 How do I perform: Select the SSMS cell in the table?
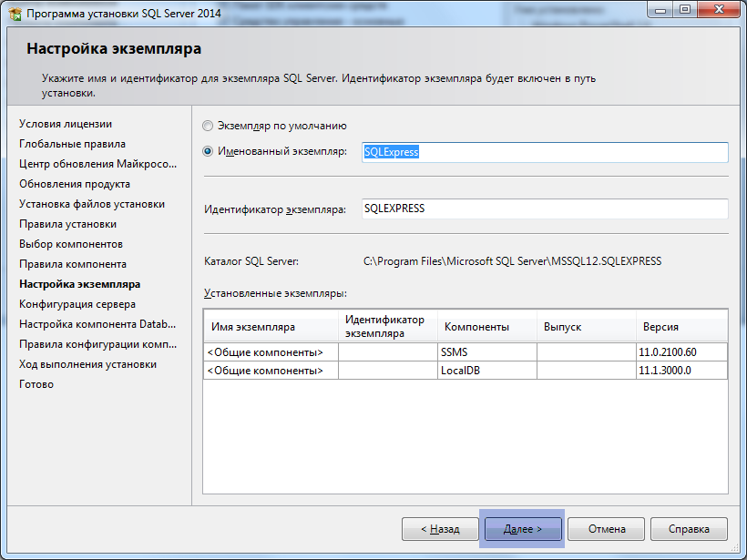click(486, 352)
